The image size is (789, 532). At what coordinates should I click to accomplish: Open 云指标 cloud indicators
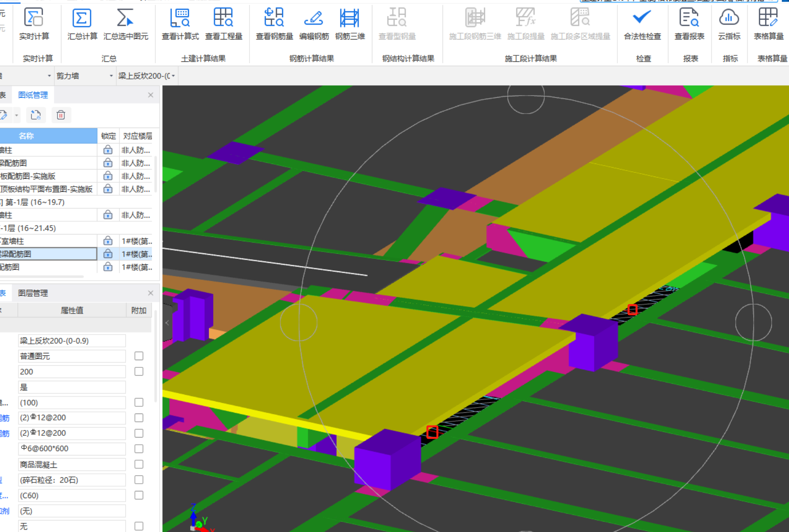pyautogui.click(x=729, y=24)
